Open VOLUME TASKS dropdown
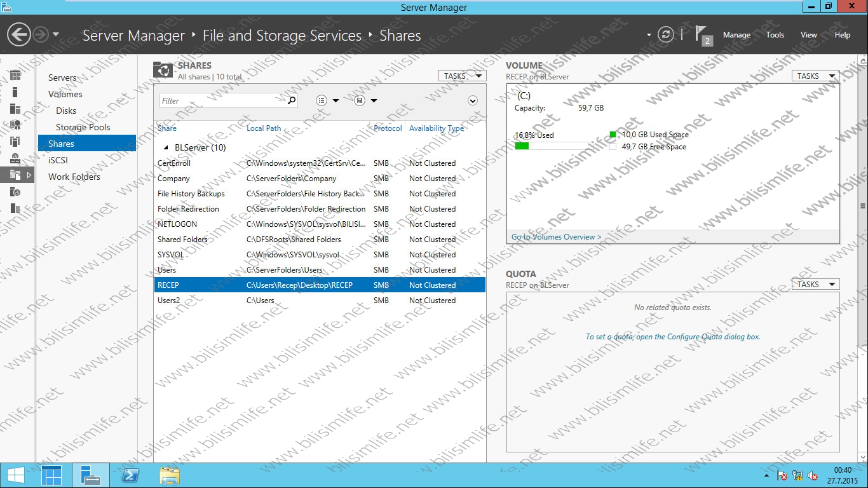868x488 pixels. point(815,76)
